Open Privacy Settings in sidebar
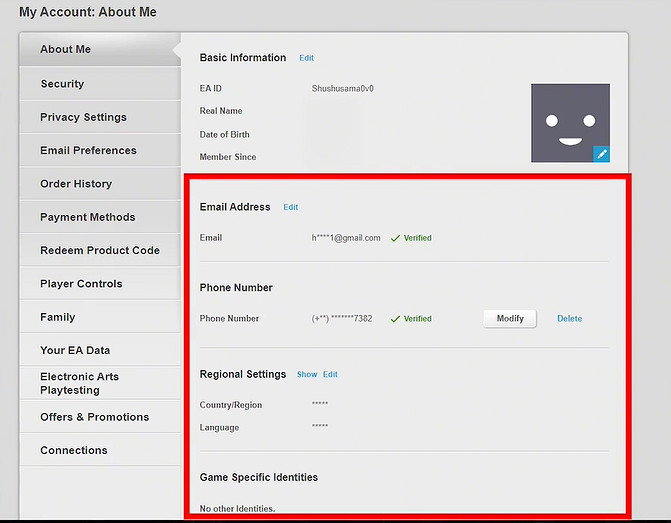 (83, 117)
